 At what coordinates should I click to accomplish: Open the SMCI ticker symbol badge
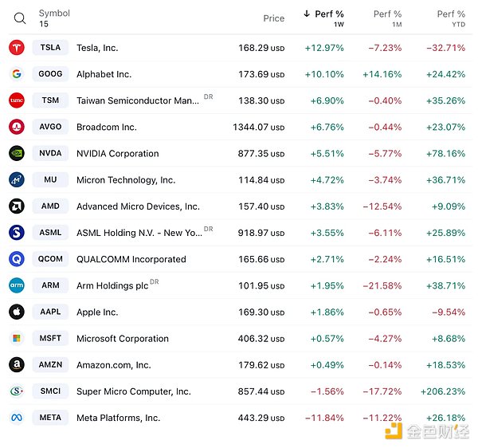coord(50,391)
